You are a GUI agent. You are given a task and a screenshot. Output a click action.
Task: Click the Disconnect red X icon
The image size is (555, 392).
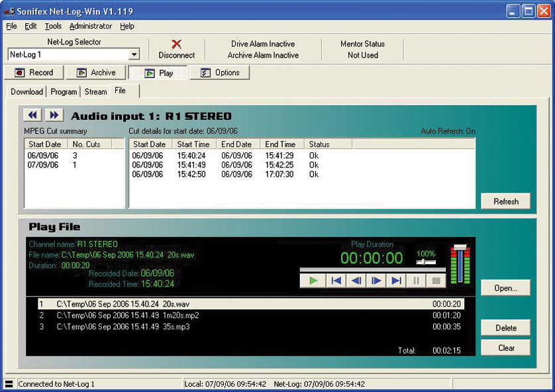[176, 44]
